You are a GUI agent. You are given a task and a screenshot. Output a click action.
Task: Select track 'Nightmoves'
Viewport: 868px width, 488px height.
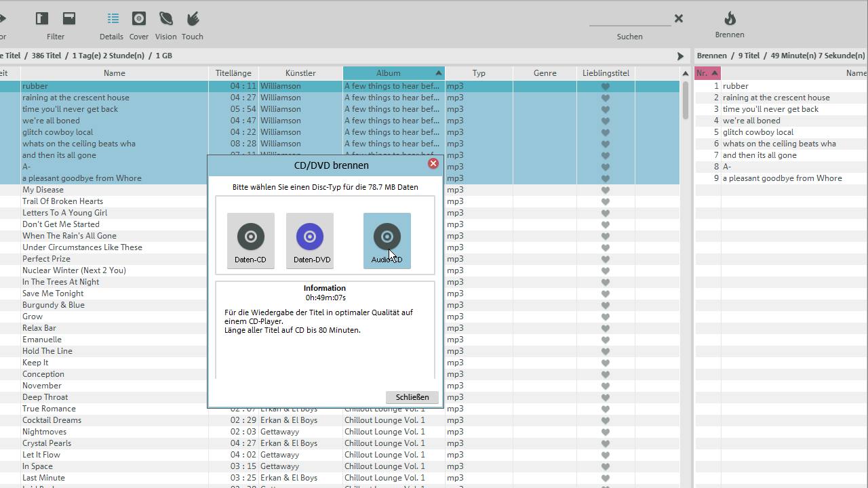click(x=44, y=432)
